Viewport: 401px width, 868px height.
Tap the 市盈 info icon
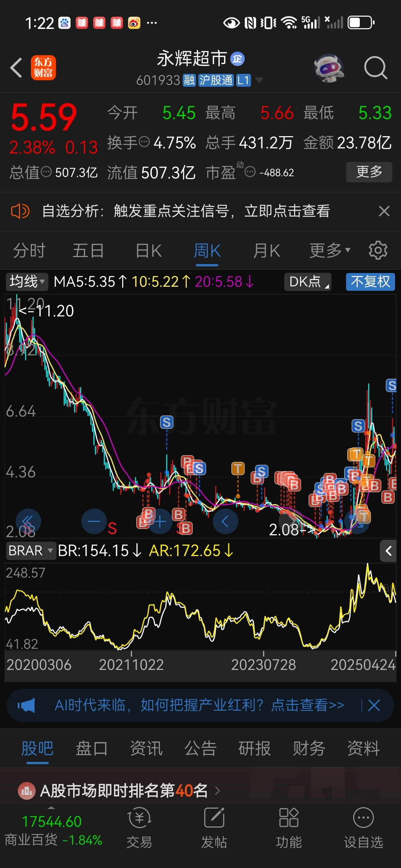250,172
